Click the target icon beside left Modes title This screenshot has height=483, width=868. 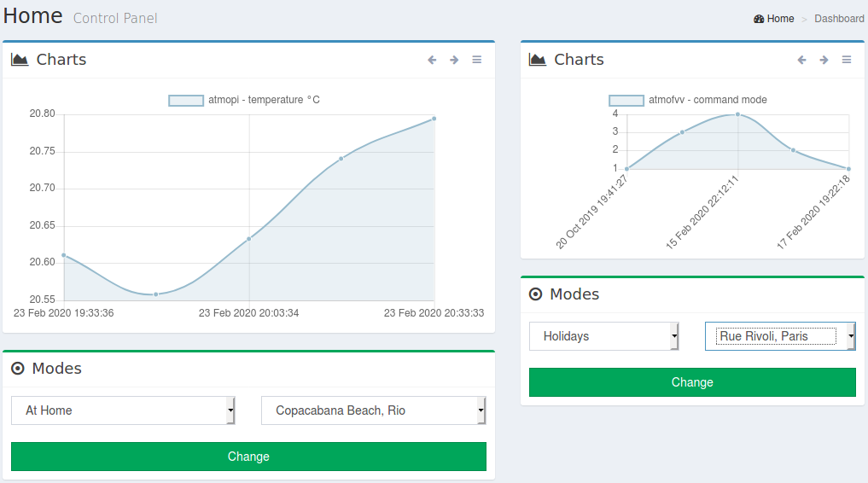coord(18,369)
